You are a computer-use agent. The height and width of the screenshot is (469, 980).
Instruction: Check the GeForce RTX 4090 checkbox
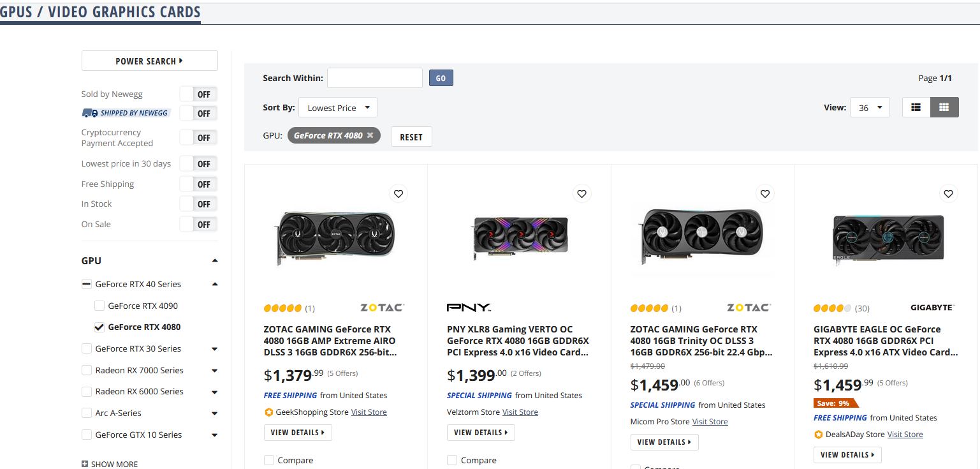99,306
